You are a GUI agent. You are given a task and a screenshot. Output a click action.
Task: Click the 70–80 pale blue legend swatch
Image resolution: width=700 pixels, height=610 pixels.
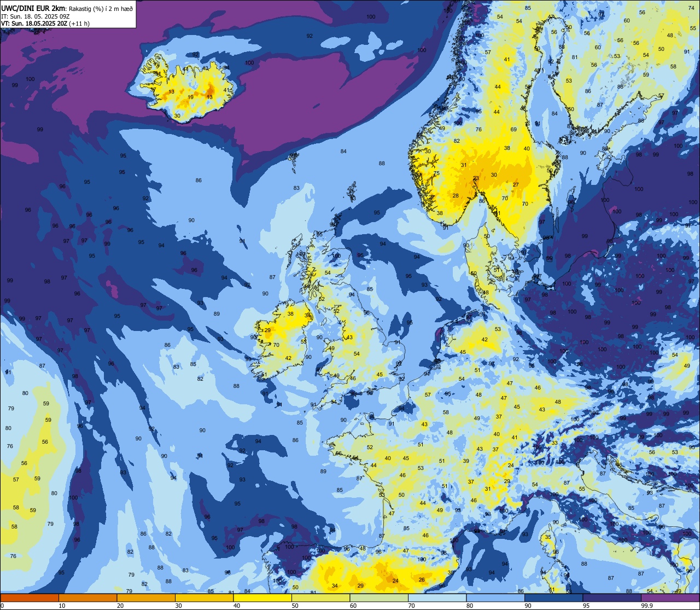click(437, 597)
